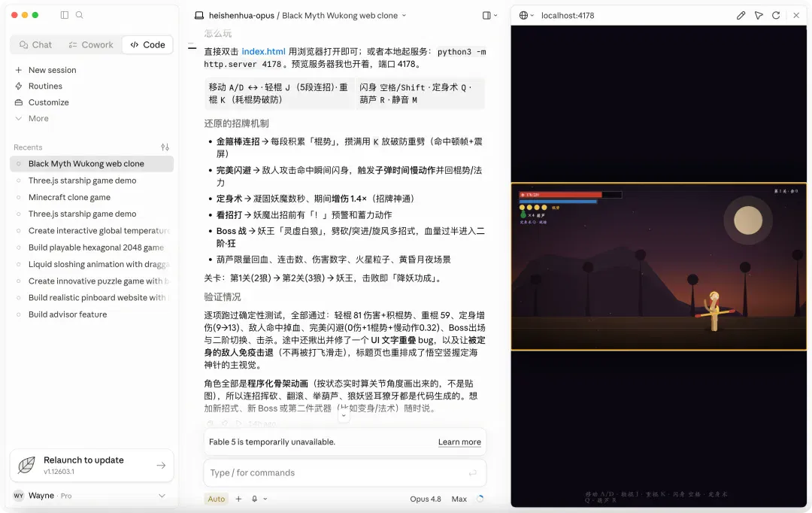Click the laptop icon beside heishenhua-opus
Viewport: 812px width, 513px height.
pos(198,16)
